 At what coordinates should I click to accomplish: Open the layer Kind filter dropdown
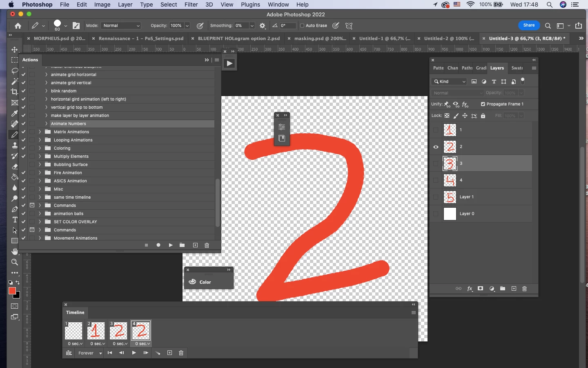[x=449, y=81]
